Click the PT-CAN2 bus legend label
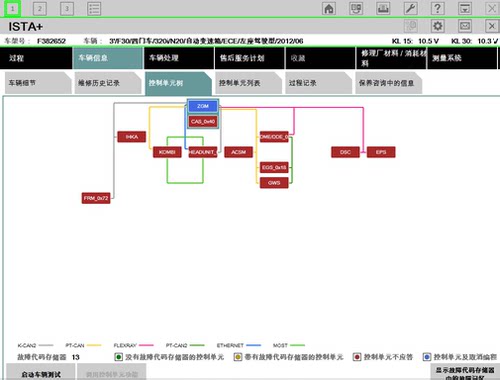500x380 pixels. point(177,345)
